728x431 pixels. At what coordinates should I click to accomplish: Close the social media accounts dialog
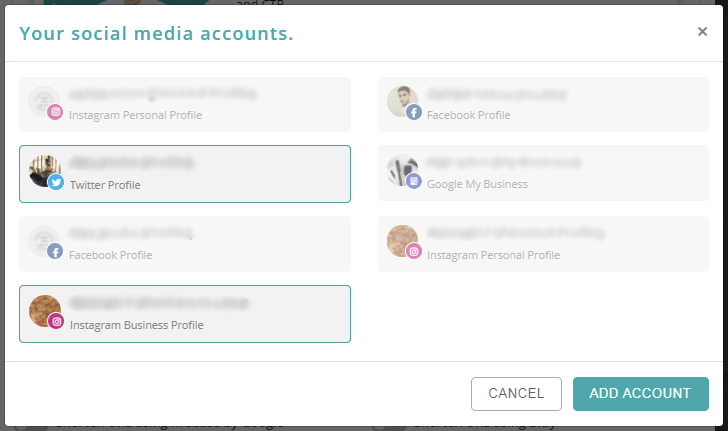coord(702,32)
